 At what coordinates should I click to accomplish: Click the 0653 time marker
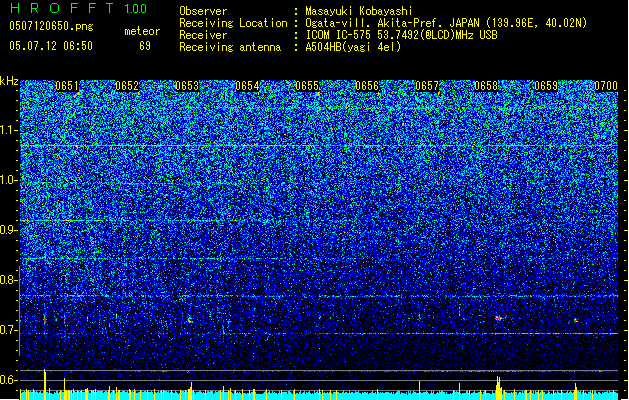[x=187, y=86]
